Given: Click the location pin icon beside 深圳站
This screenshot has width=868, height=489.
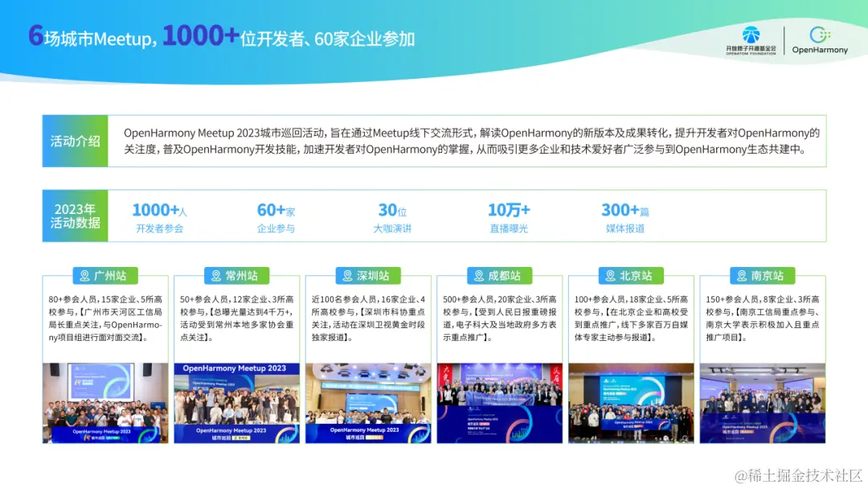Looking at the screenshot, I should (348, 276).
